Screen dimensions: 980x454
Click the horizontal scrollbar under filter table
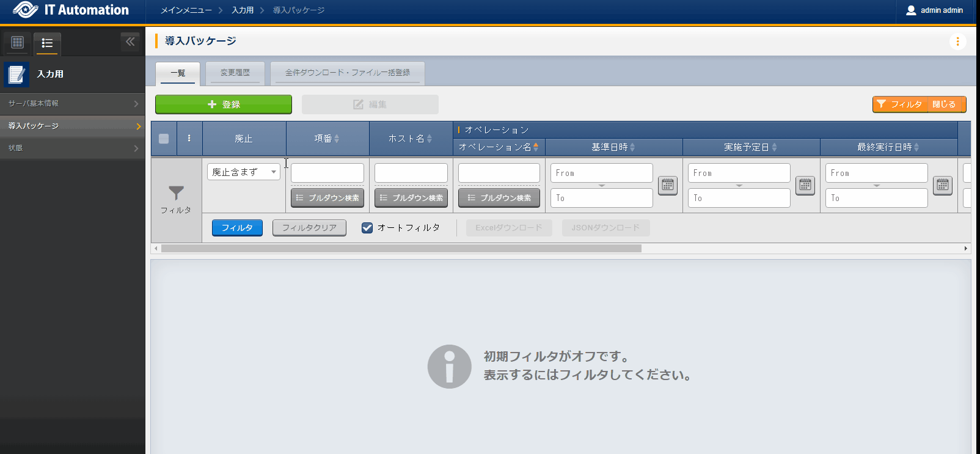pos(401,249)
